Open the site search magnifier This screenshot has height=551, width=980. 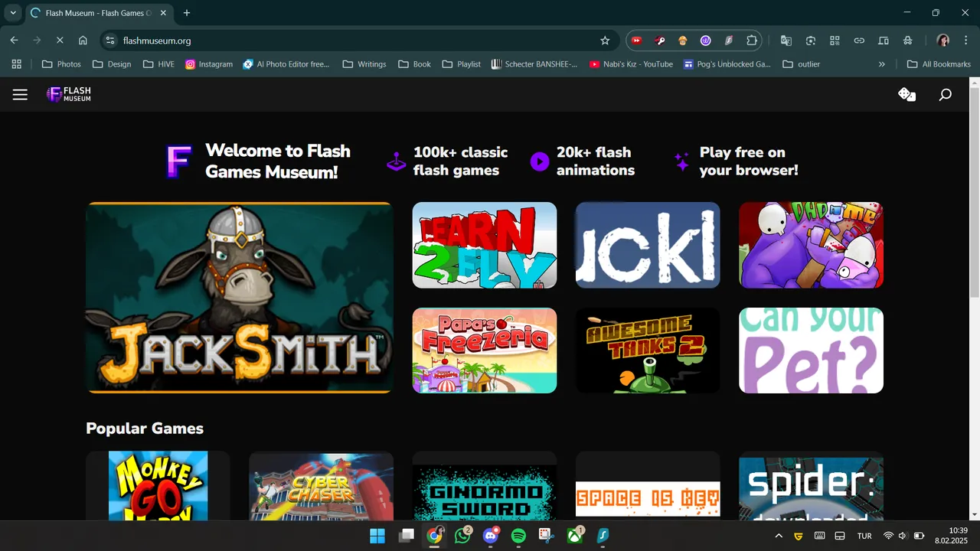pos(946,94)
